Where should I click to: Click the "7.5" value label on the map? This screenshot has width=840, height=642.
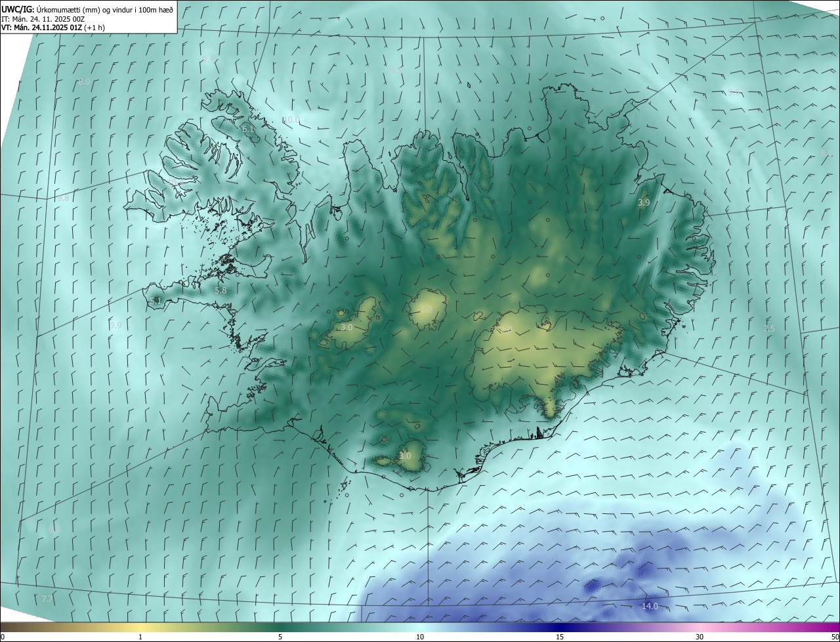click(x=768, y=328)
